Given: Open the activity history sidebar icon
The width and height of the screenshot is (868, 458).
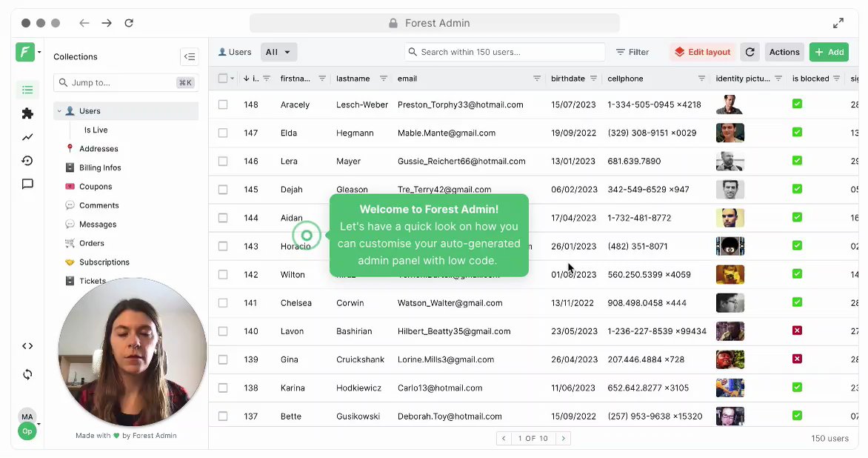Looking at the screenshot, I should 27,161.
